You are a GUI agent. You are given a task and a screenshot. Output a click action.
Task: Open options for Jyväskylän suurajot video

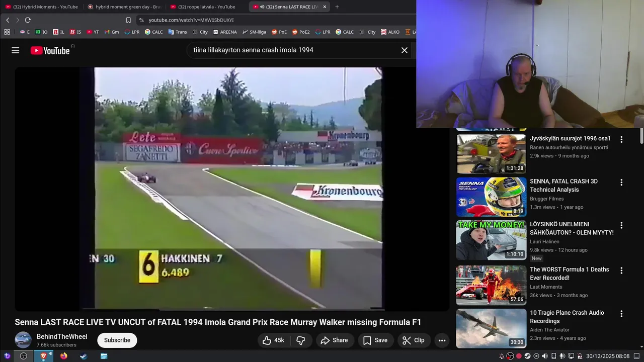click(x=621, y=139)
